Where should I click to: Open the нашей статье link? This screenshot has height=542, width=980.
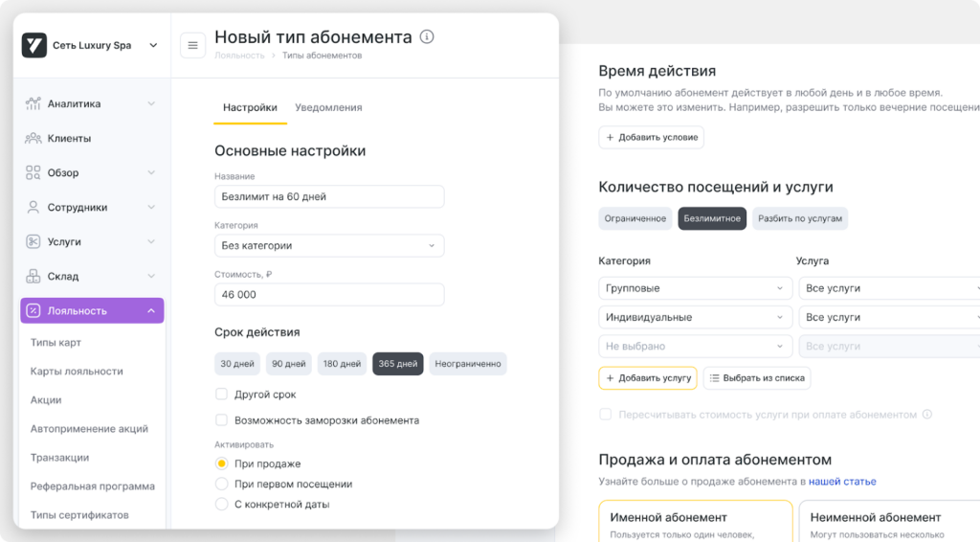pos(841,482)
